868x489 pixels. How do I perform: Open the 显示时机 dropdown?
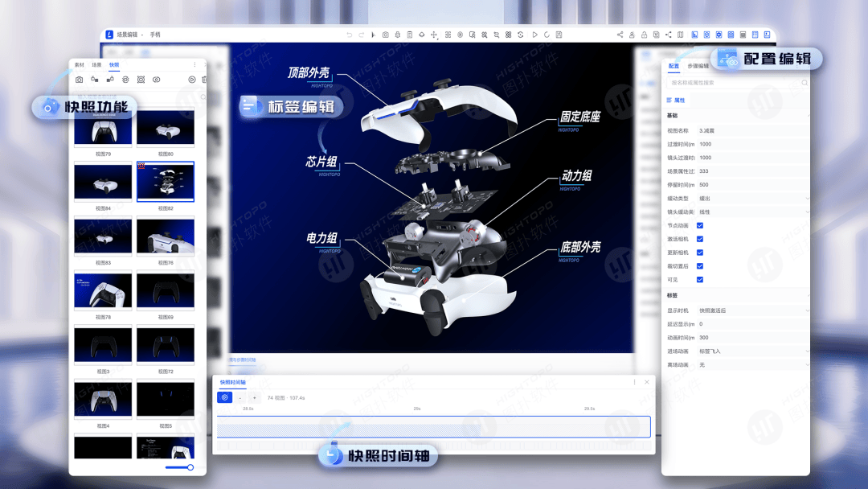(x=753, y=310)
